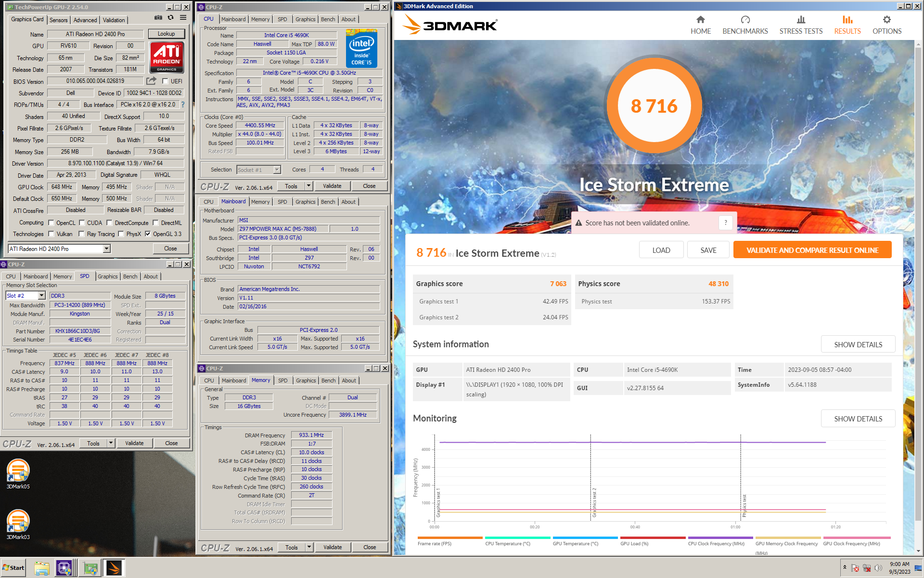Open the ATI Radeon HD 2400 Pro GPU dropdown
Screen dimensions: 924x578
pos(107,249)
